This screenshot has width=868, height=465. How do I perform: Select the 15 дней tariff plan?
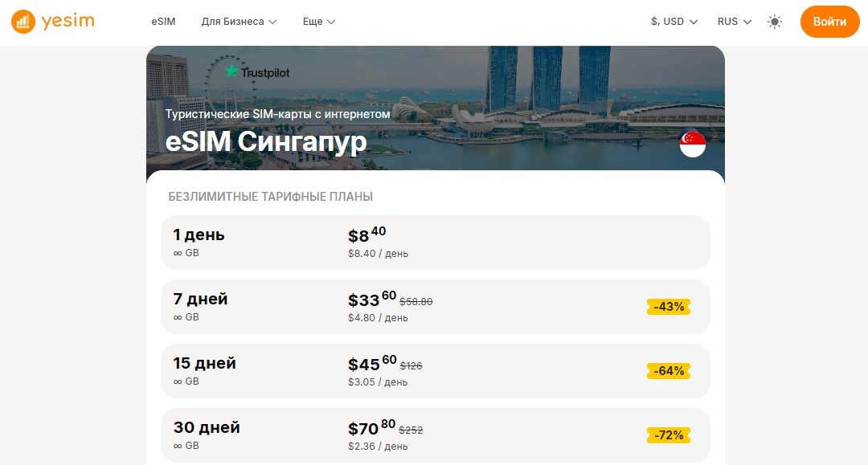436,370
